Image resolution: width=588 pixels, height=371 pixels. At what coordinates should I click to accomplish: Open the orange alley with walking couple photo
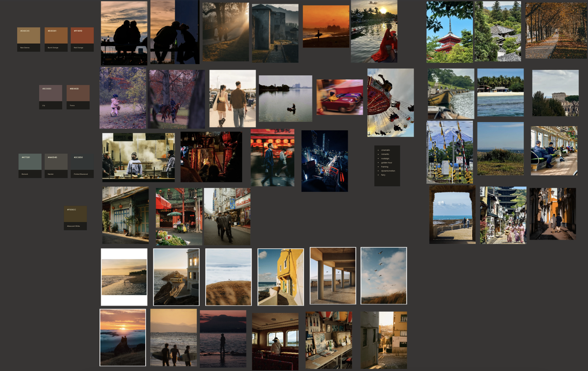(x=553, y=214)
